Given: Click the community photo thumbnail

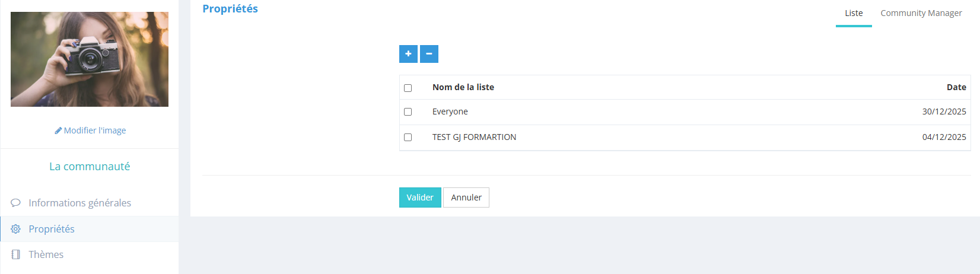Looking at the screenshot, I should coord(90,59).
